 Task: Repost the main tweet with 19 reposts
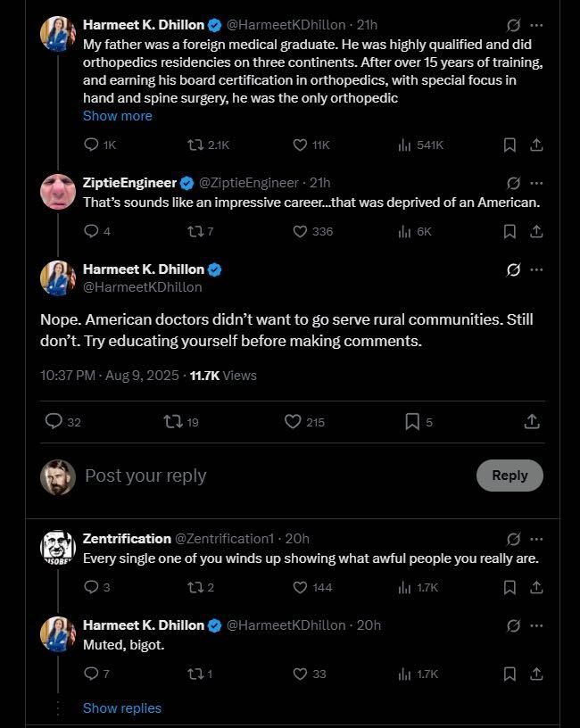[173, 422]
